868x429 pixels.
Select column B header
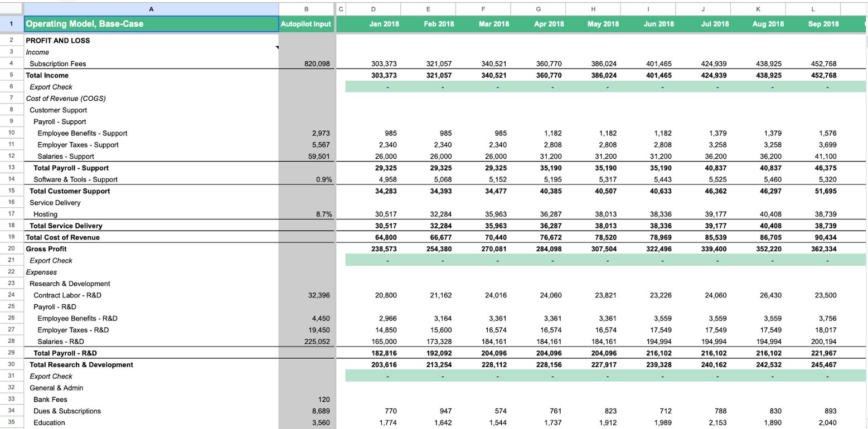click(x=306, y=9)
